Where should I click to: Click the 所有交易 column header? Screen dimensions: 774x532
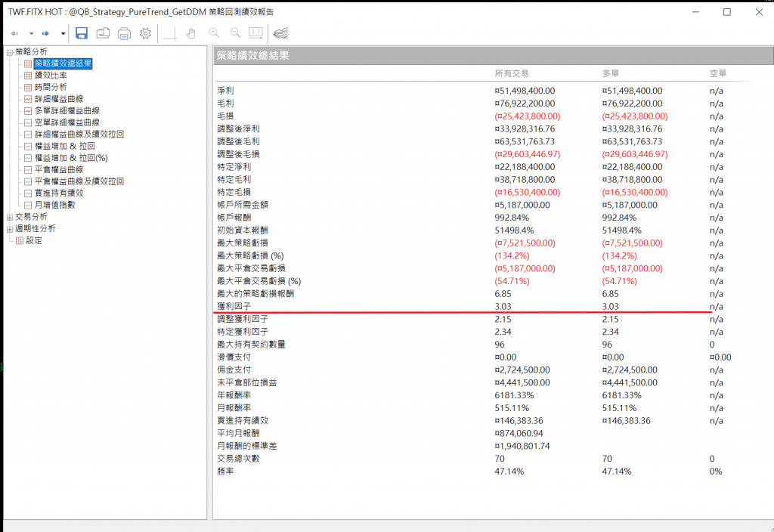tap(512, 73)
